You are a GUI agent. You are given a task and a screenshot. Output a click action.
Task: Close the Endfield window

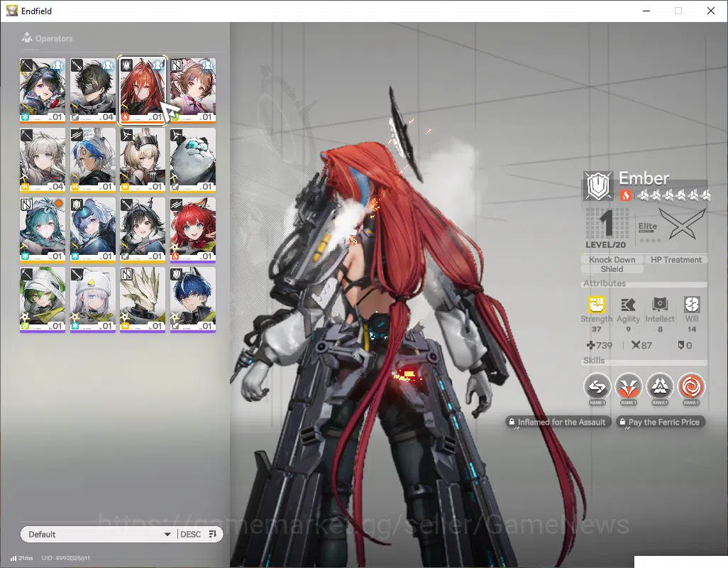tap(711, 11)
